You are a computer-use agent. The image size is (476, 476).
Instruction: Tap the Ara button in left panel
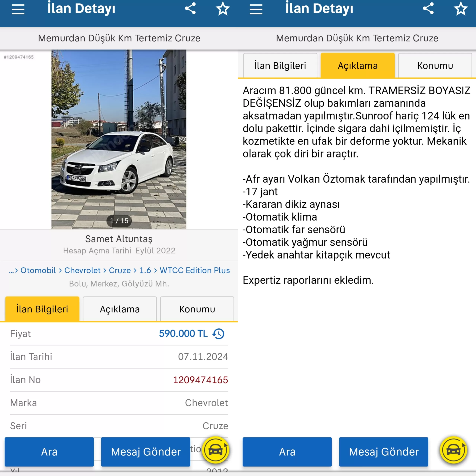click(x=49, y=452)
